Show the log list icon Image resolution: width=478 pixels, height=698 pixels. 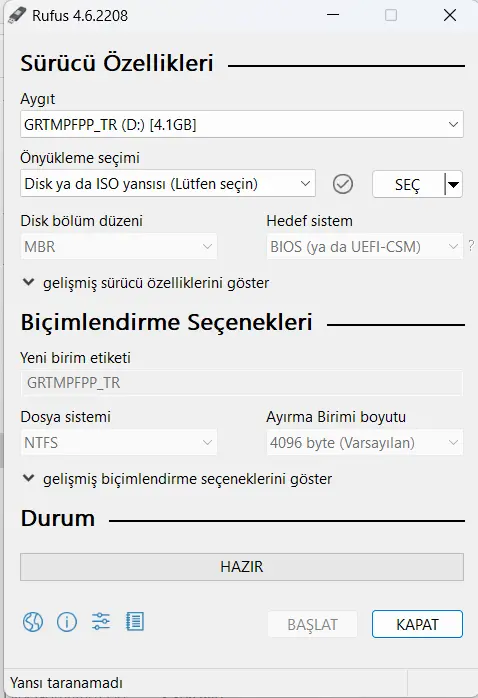(x=135, y=622)
